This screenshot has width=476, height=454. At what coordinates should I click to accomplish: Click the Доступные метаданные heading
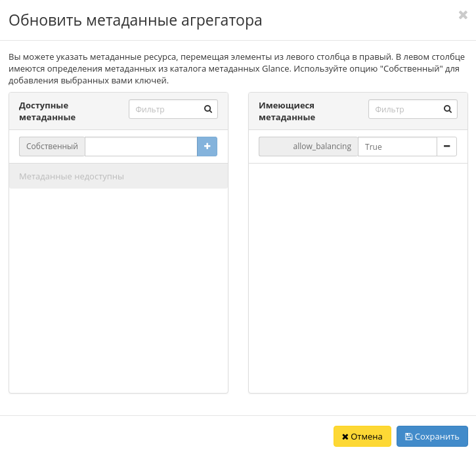click(47, 111)
